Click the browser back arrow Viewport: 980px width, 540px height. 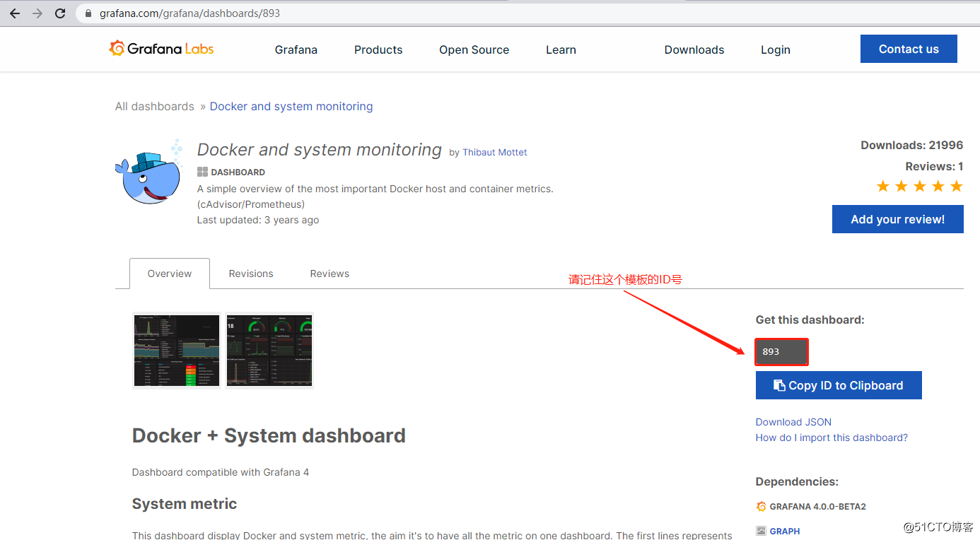click(x=15, y=13)
